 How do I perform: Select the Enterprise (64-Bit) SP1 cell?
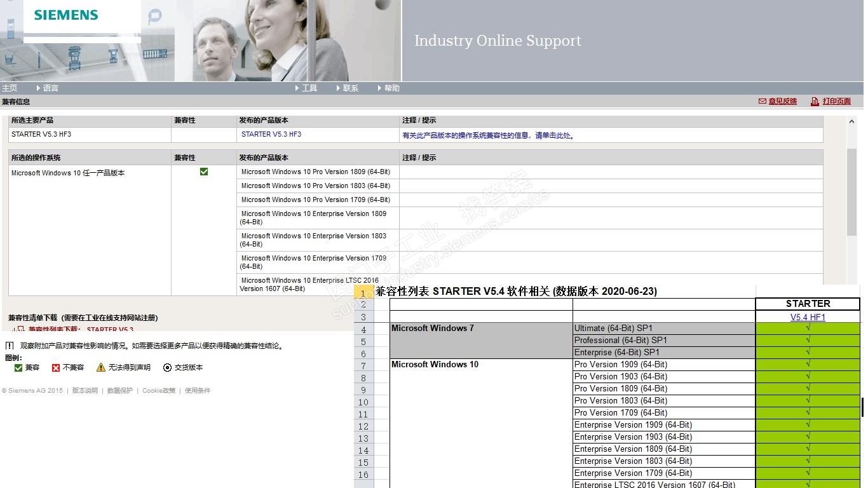[664, 353]
